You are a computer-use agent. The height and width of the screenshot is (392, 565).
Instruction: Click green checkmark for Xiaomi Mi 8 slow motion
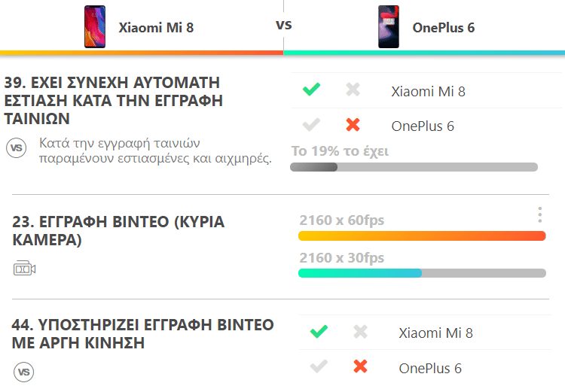pos(319,332)
